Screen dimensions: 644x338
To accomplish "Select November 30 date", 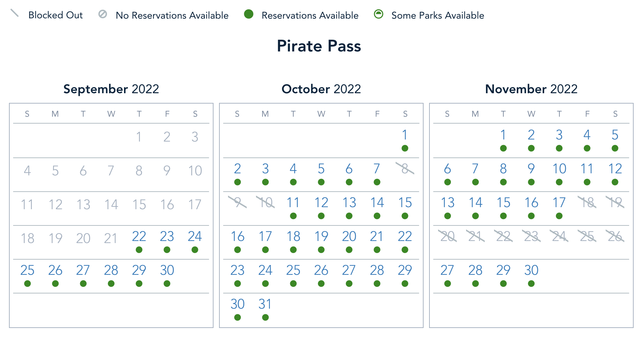I will click(x=531, y=270).
